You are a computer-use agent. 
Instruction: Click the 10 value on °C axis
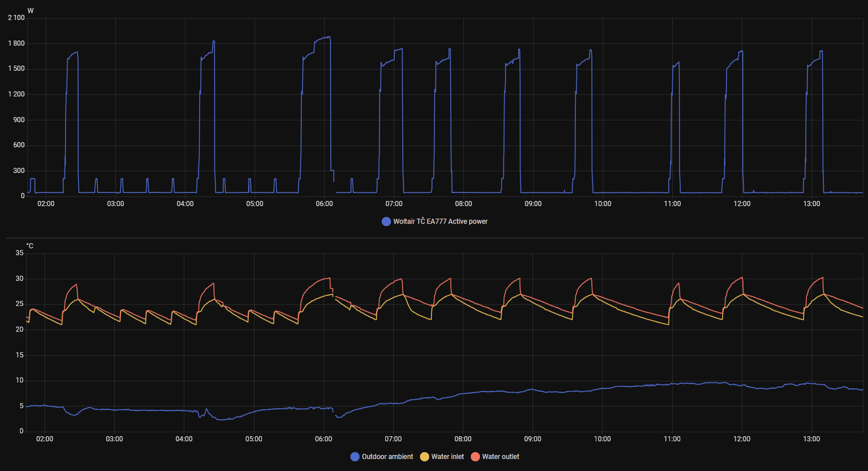[19, 380]
